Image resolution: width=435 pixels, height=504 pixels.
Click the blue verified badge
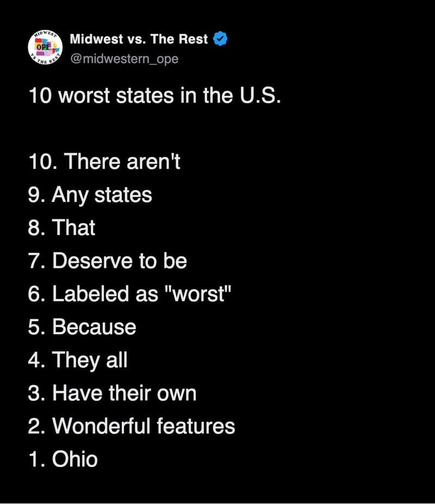[220, 39]
